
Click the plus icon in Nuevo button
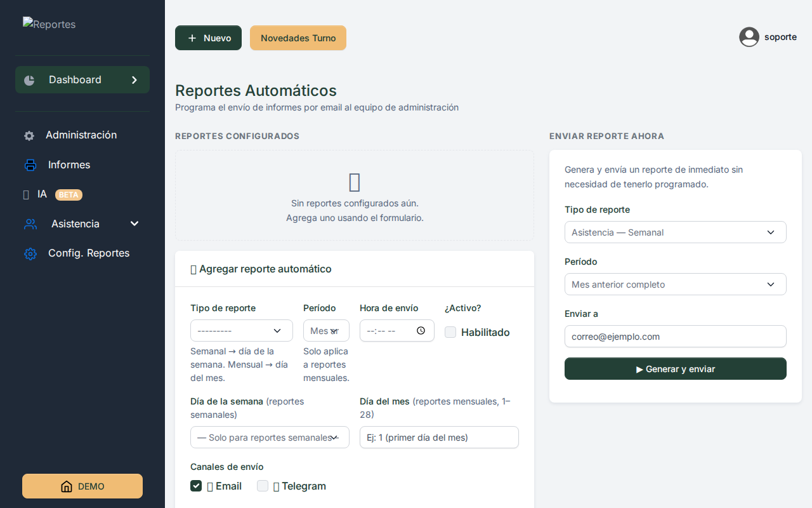(192, 38)
